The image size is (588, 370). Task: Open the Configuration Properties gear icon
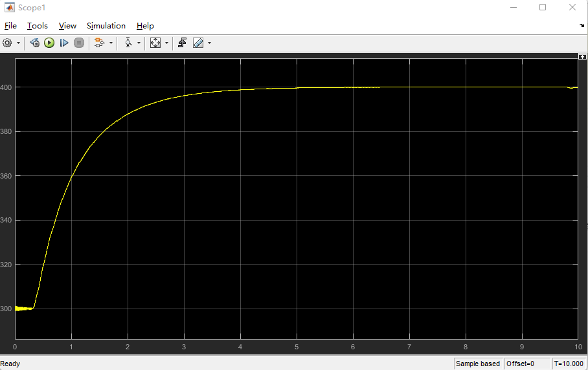[x=7, y=43]
